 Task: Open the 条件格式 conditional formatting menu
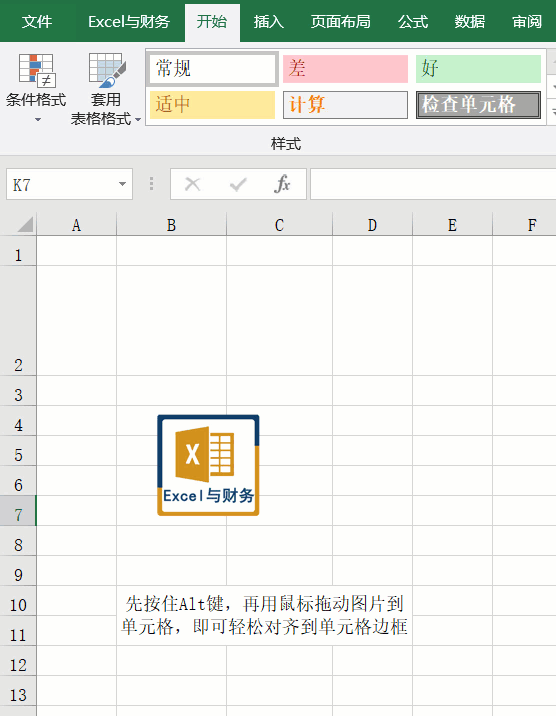36,87
